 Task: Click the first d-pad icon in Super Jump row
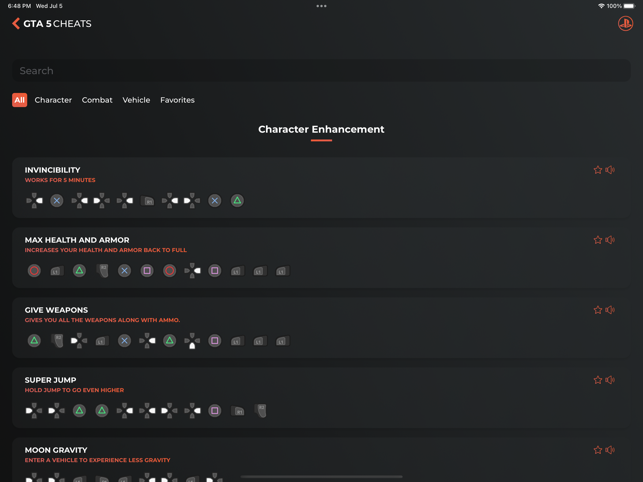click(x=34, y=411)
